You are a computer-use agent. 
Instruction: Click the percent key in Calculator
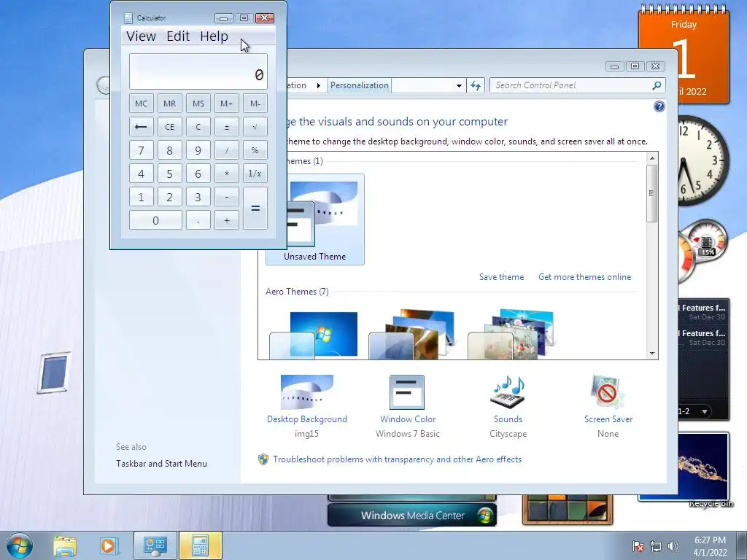(255, 150)
